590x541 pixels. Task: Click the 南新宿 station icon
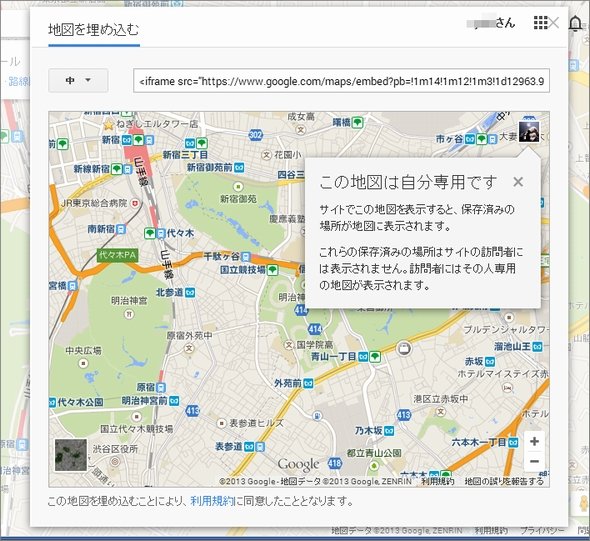click(121, 229)
